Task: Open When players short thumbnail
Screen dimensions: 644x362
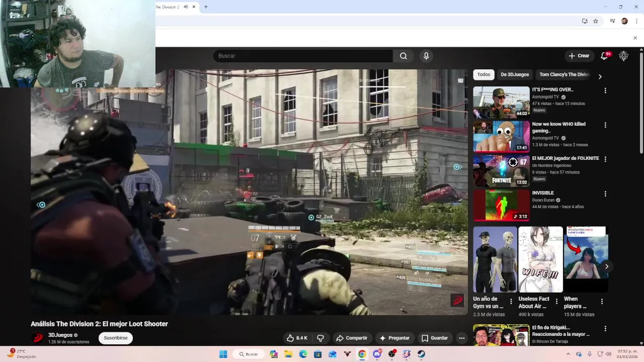Action: (x=586, y=259)
